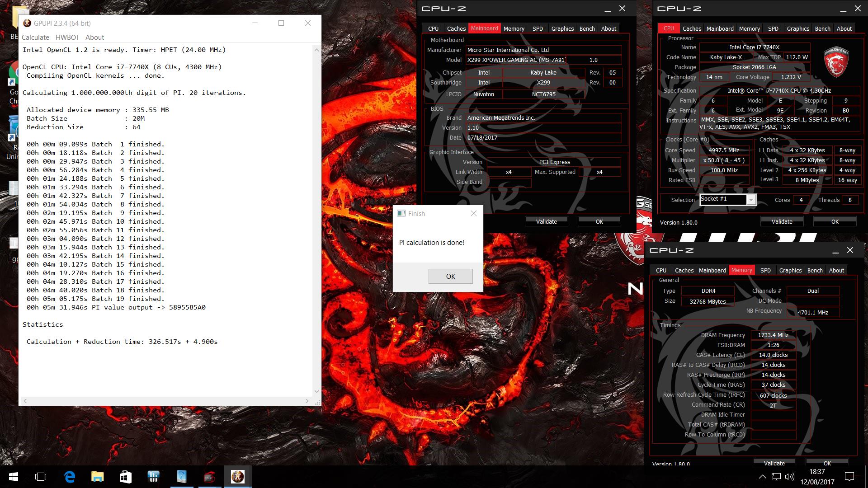Click the PI value output line
Screen dimensions: 868x488
(116, 307)
